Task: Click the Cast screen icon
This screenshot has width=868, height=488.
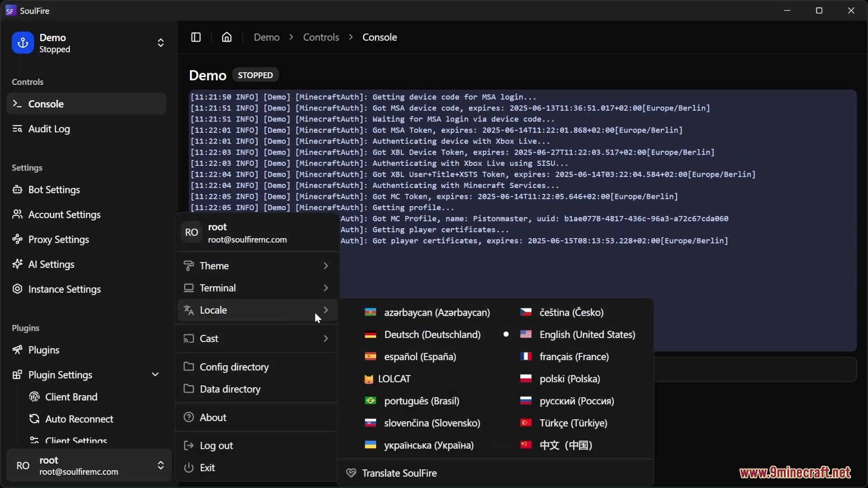Action: (189, 338)
